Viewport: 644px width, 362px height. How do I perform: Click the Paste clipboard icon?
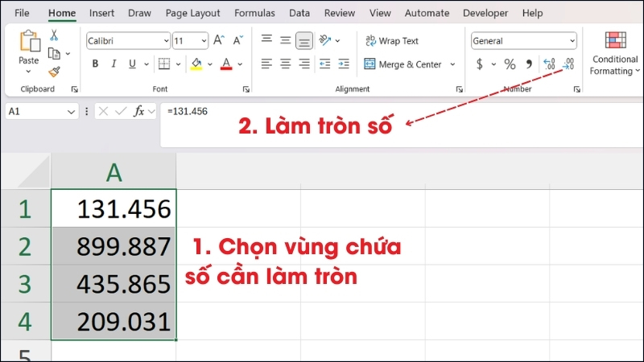pos(30,41)
